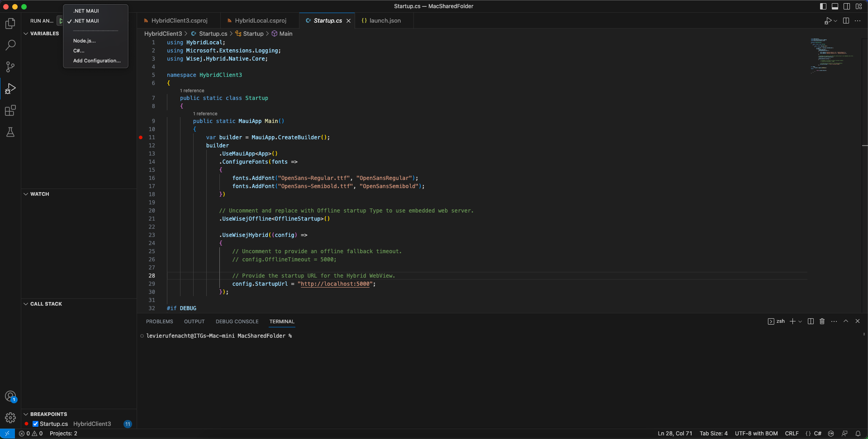Screen dimensions: 868x439
Task: Close the bottom terminal panel
Action: [858, 321]
